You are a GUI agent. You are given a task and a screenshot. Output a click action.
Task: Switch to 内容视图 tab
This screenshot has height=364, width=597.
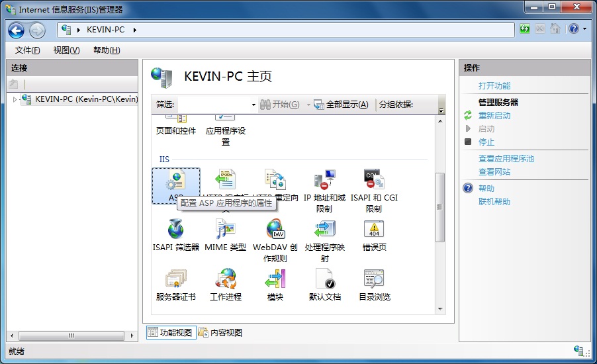220,332
